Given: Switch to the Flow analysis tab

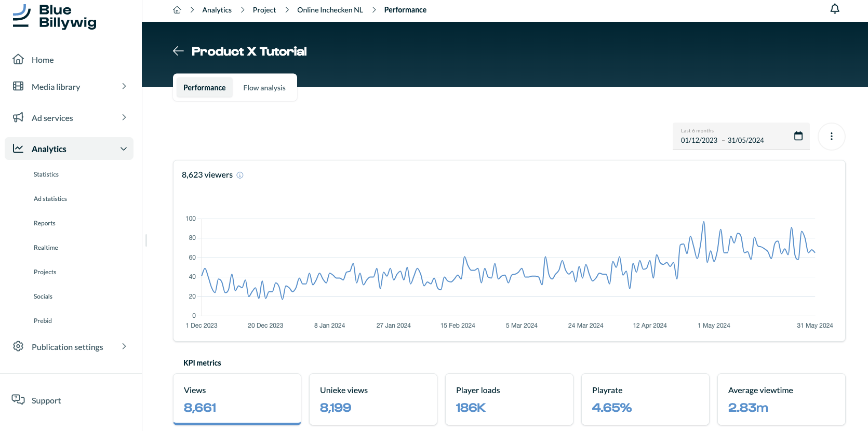Looking at the screenshot, I should tap(264, 88).
